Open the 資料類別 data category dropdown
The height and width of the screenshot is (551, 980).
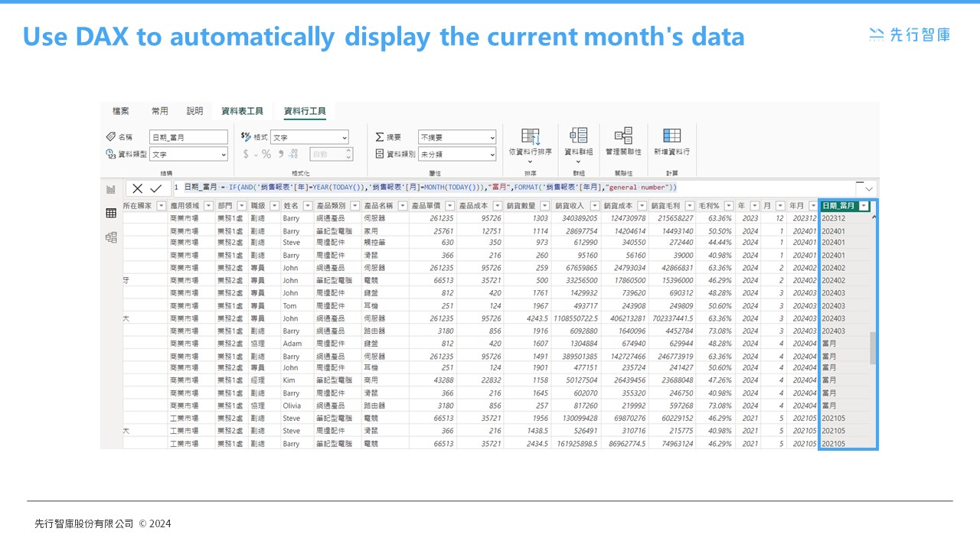tap(457, 155)
